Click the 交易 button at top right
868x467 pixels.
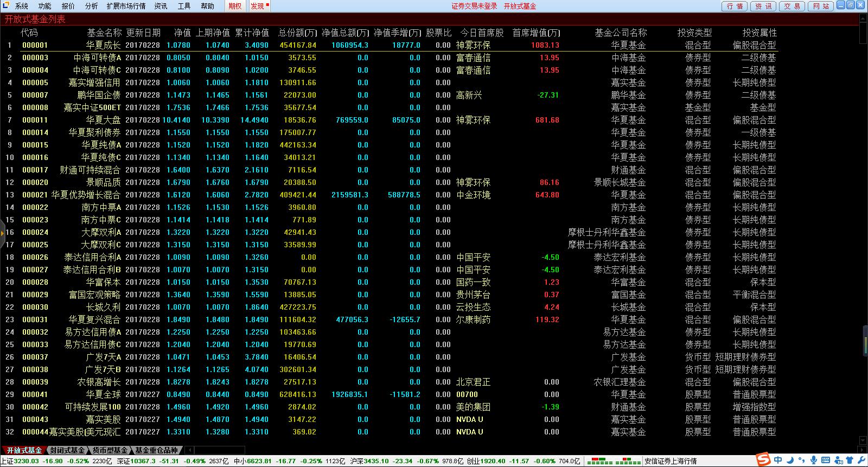[x=792, y=6]
